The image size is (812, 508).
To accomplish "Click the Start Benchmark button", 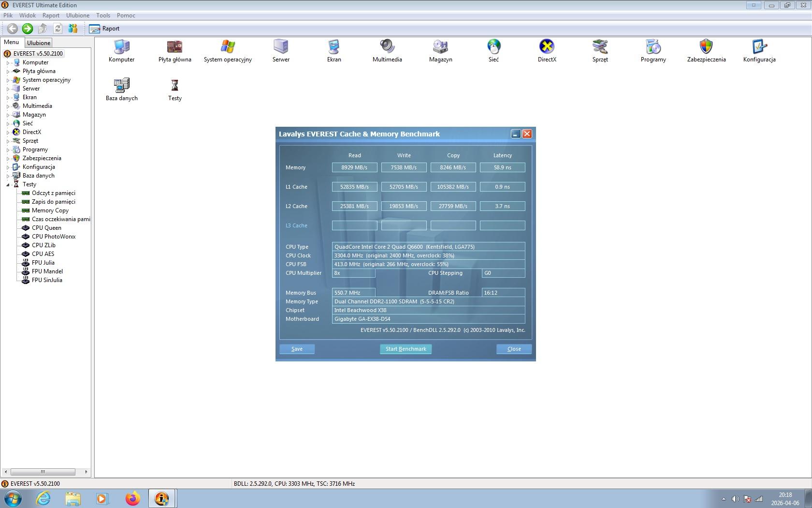I will click(406, 349).
